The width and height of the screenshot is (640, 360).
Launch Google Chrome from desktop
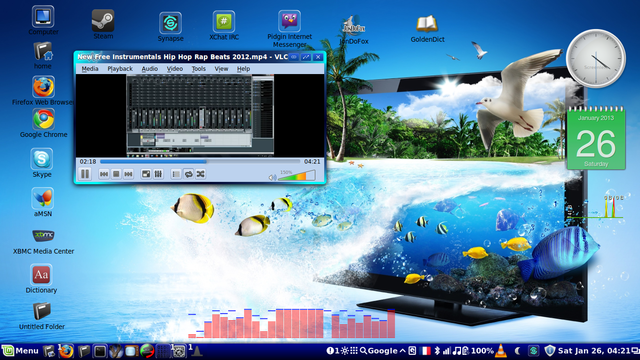pos(44,123)
